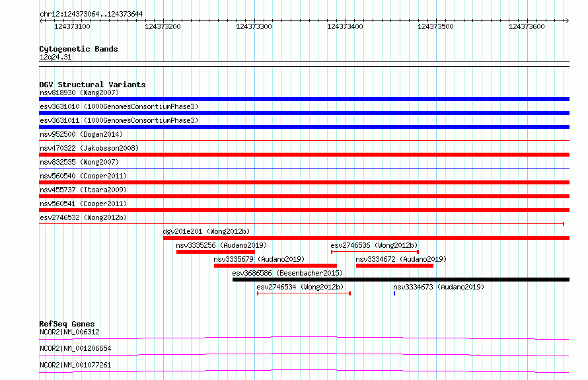Image resolution: width=588 pixels, height=380 pixels.
Task: Click the blue nsv818930 variant bar
Action: point(304,99)
